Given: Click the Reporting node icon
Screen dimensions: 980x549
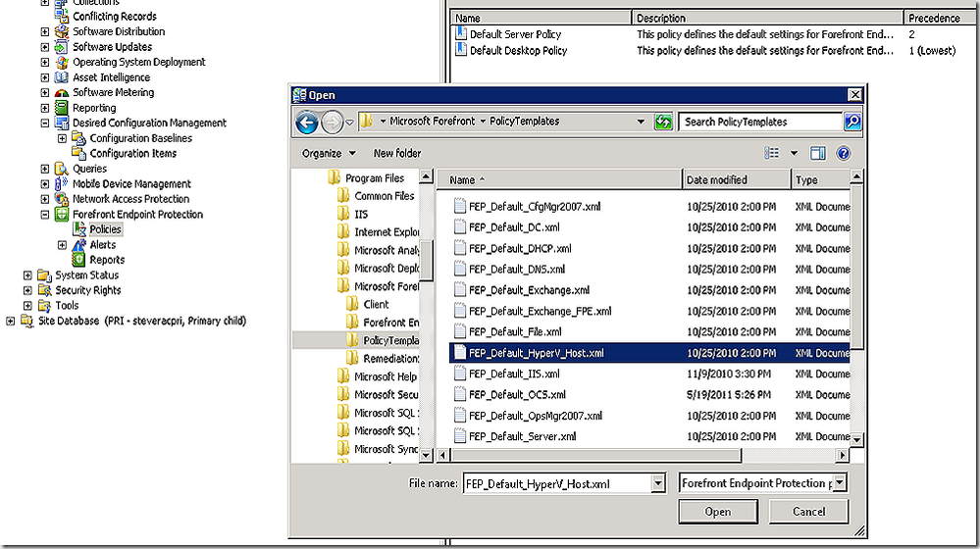Looking at the screenshot, I should [61, 108].
